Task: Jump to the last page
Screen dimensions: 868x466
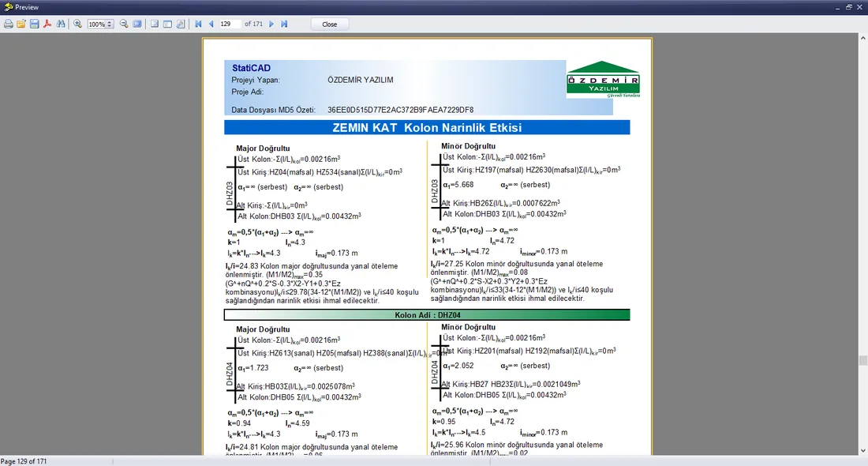Action: click(284, 24)
